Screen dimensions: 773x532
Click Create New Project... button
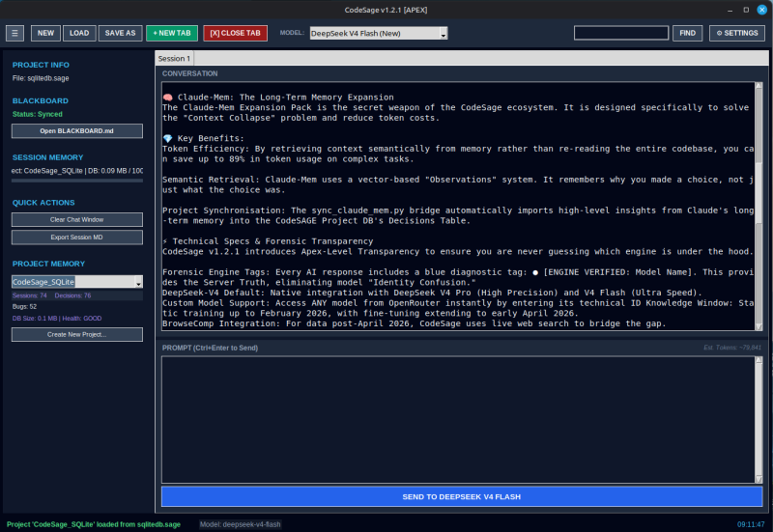coord(77,334)
